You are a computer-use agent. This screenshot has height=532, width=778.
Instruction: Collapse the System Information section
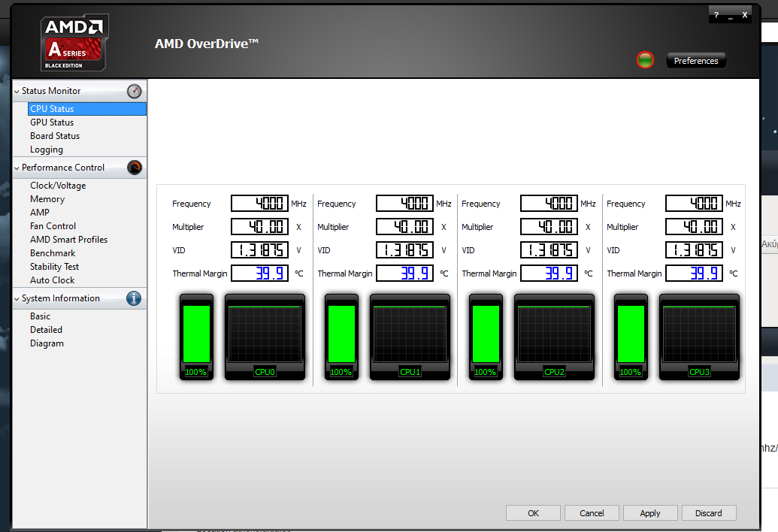tap(17, 298)
